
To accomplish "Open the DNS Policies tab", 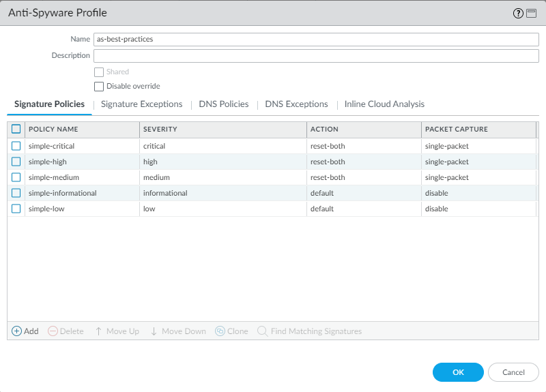I will (x=223, y=104).
